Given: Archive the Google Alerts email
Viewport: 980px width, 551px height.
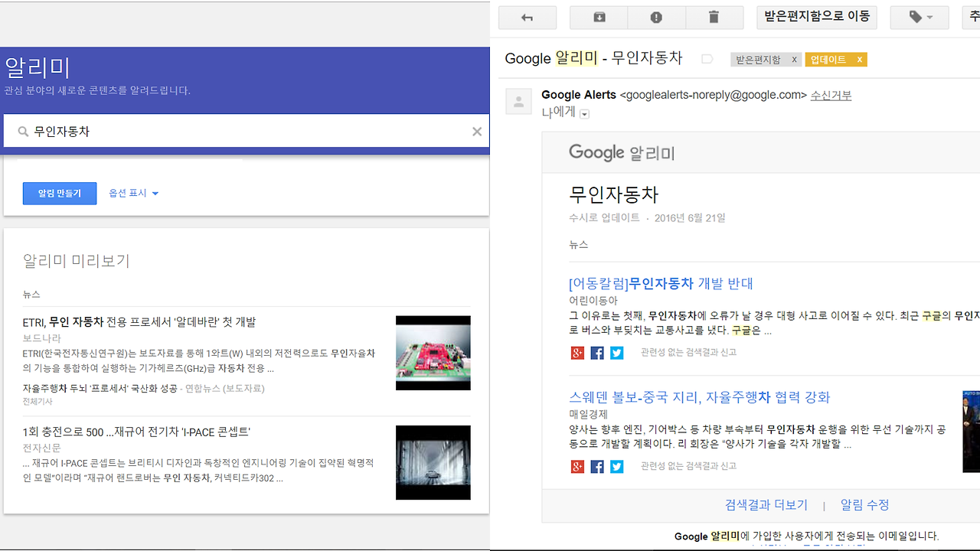Looking at the screenshot, I should coord(598,17).
